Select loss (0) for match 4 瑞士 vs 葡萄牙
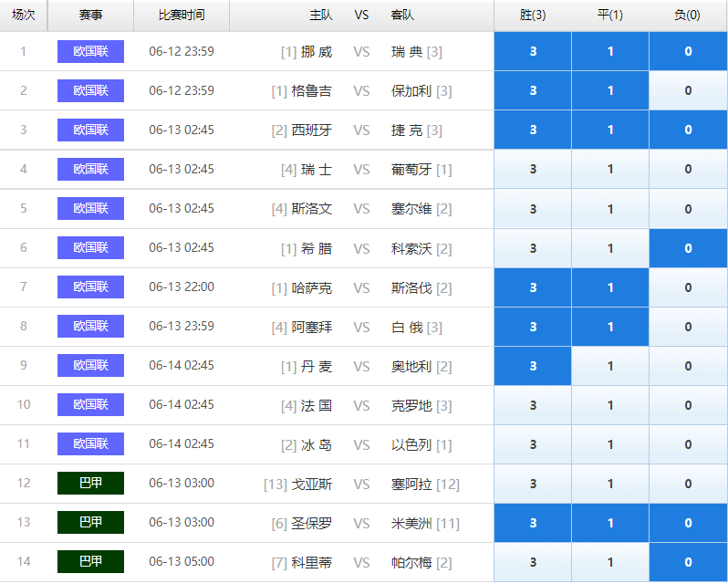Viewport: 728px width, 584px height. (x=688, y=169)
